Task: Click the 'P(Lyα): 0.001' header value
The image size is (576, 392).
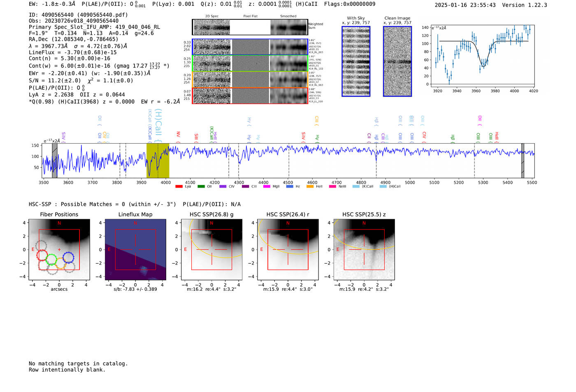Action: tap(173, 4)
